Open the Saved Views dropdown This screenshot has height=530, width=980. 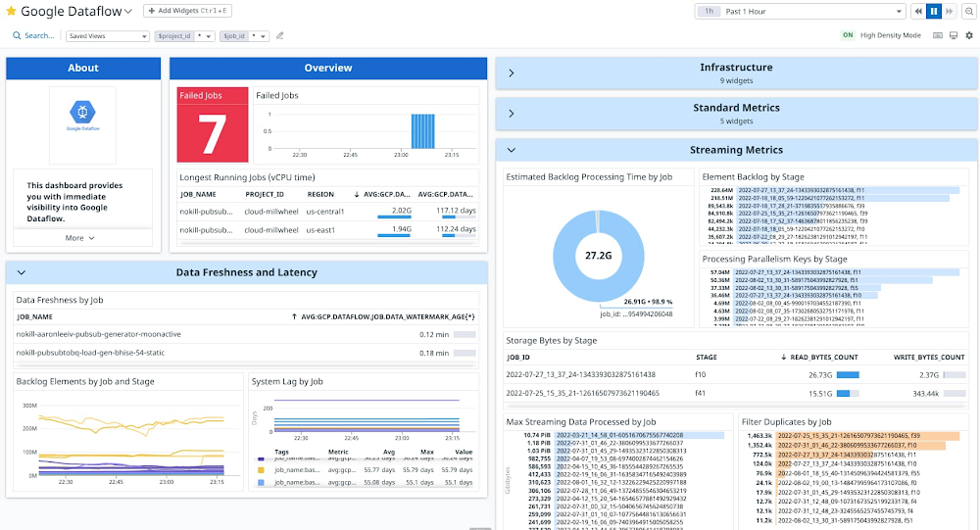click(107, 35)
